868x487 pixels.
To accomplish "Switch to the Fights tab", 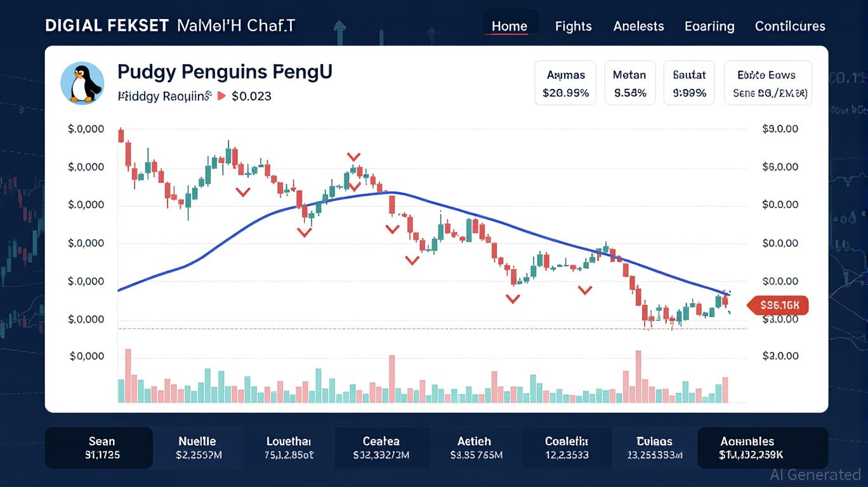I will pyautogui.click(x=573, y=26).
